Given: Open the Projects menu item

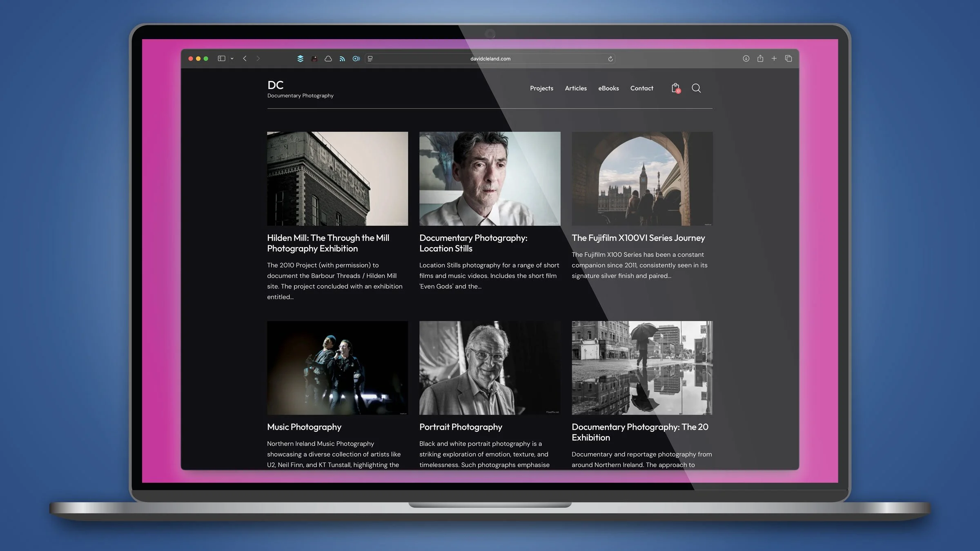Looking at the screenshot, I should (541, 88).
